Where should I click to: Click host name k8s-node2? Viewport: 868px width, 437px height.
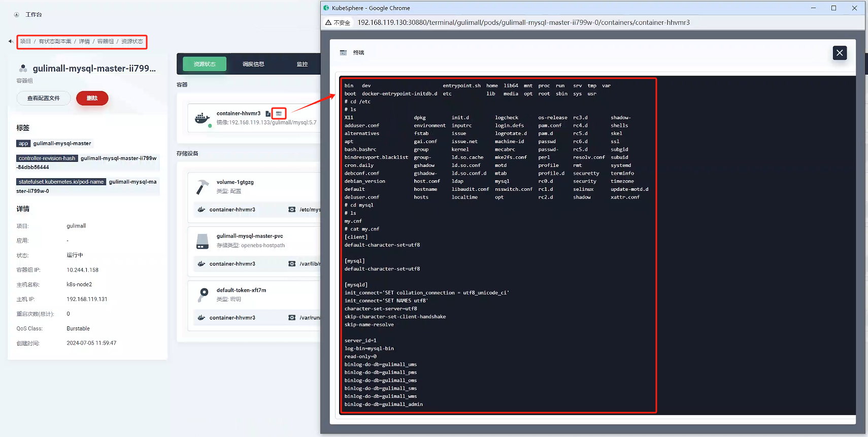(79, 285)
